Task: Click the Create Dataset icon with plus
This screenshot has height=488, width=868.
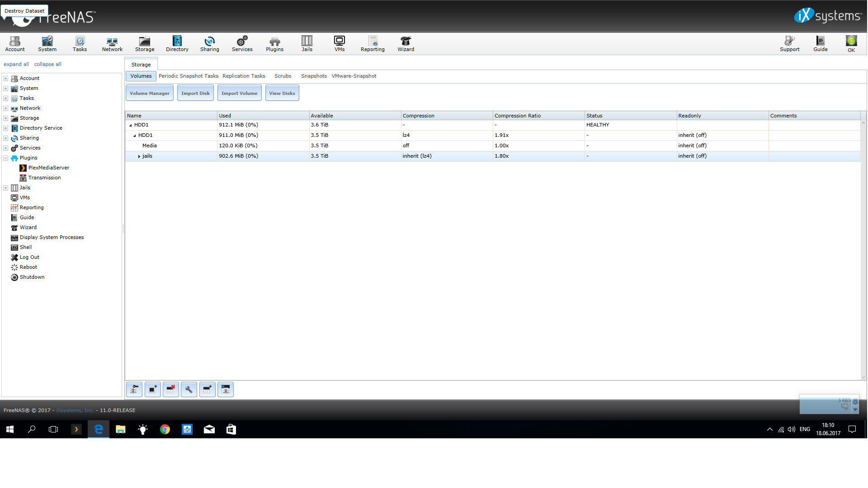Action: pos(207,389)
